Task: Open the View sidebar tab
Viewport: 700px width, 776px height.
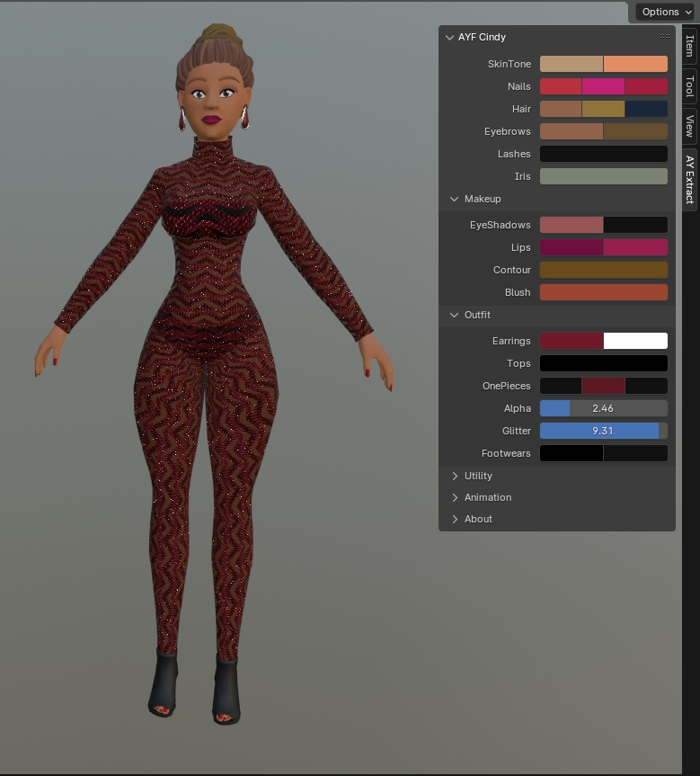Action: pos(689,126)
